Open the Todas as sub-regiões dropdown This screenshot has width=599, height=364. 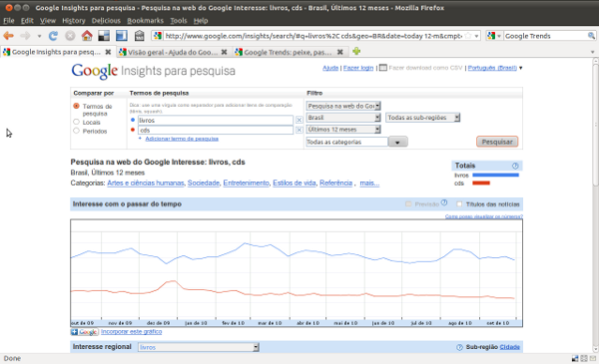[x=423, y=118]
